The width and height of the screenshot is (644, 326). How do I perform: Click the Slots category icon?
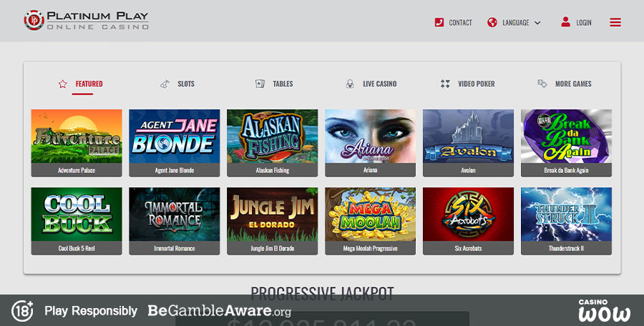coord(165,84)
